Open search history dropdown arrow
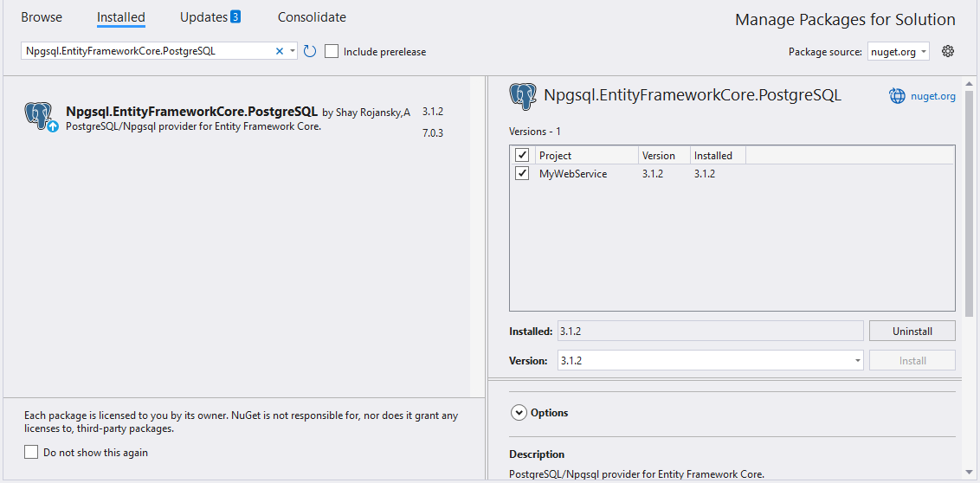Image resolution: width=980 pixels, height=483 pixels. (293, 51)
